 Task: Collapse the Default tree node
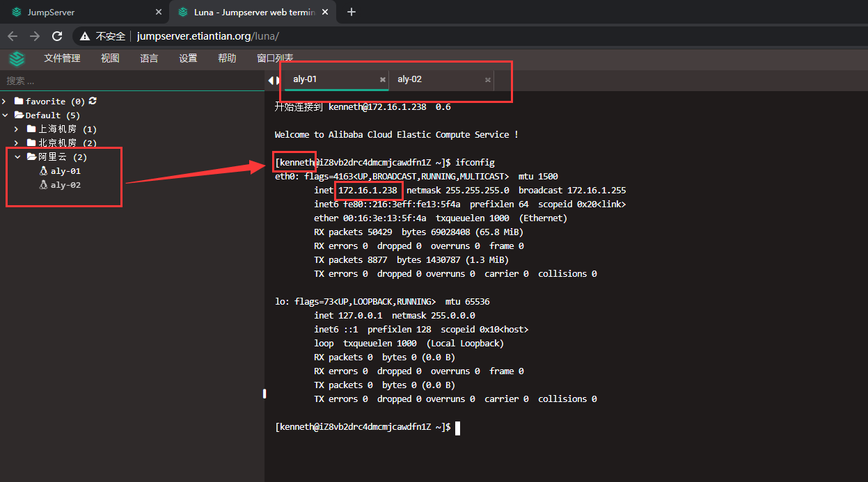click(6, 115)
